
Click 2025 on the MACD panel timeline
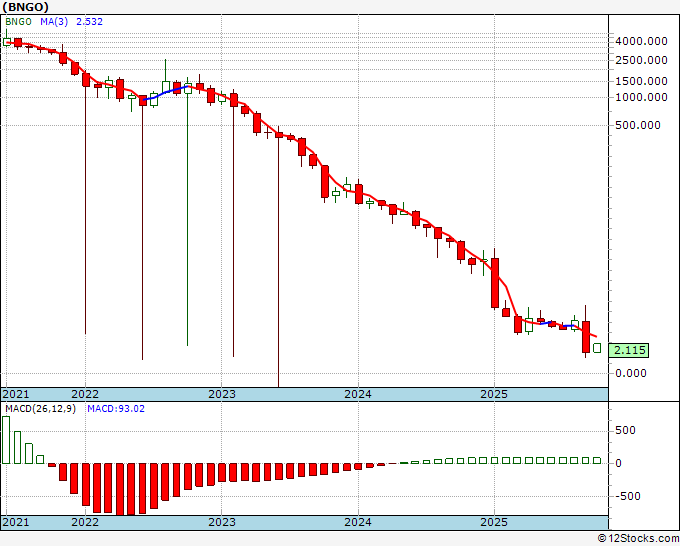pos(494,522)
